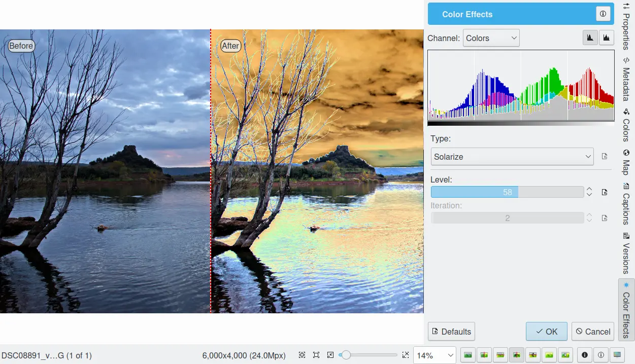
Task: Show the original image only preview
Action: (x=468, y=355)
